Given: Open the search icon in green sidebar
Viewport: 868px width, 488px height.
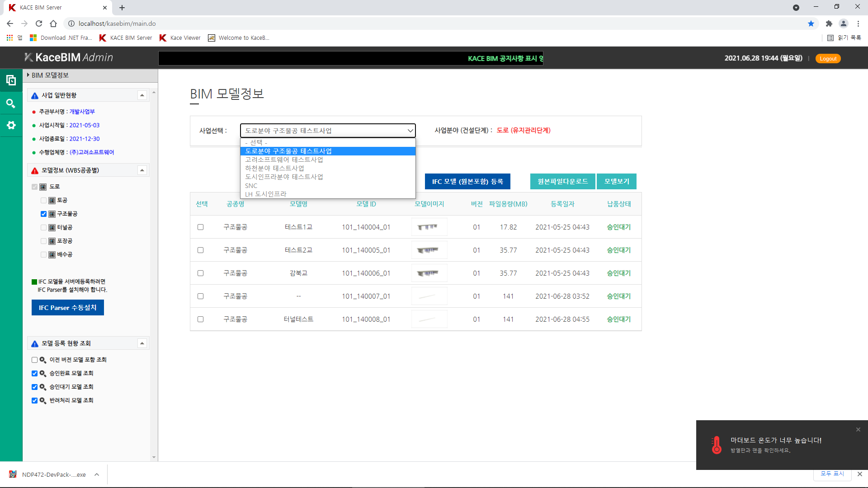Looking at the screenshot, I should pyautogui.click(x=11, y=103).
